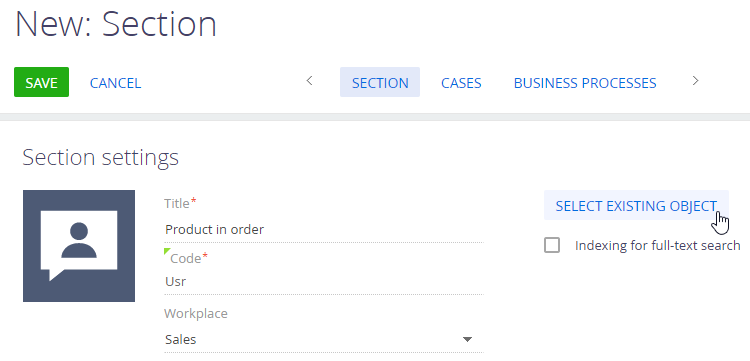750x361 pixels.
Task: Change the section icon image
Action: point(79,246)
